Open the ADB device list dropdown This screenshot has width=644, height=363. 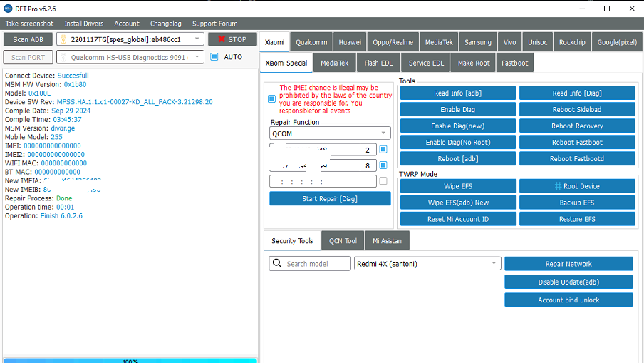[x=197, y=39]
